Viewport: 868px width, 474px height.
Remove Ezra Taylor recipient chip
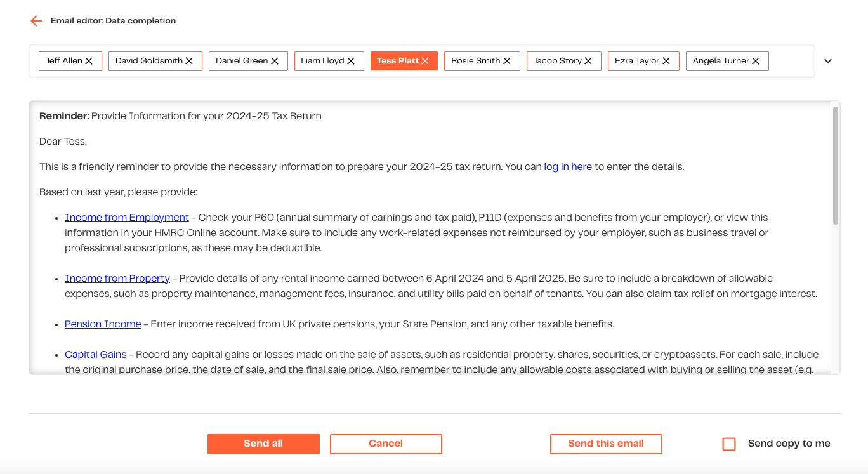click(x=666, y=61)
